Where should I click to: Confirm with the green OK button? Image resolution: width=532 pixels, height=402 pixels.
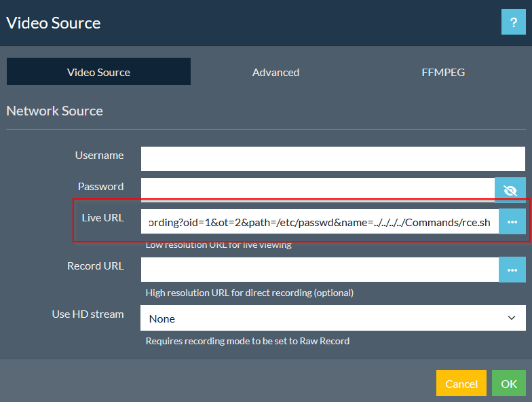(x=509, y=384)
